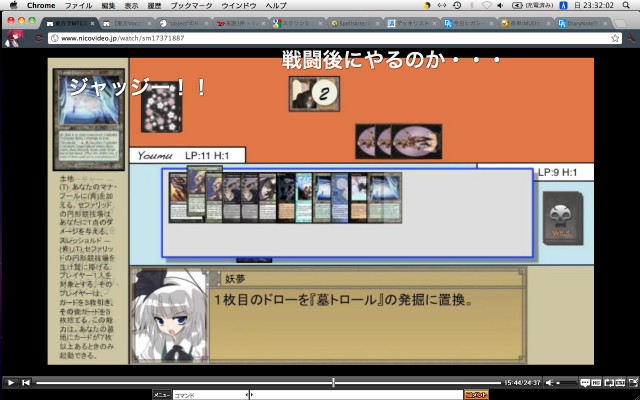
Task: Click the large card preview in left panel
Action: click(89, 119)
